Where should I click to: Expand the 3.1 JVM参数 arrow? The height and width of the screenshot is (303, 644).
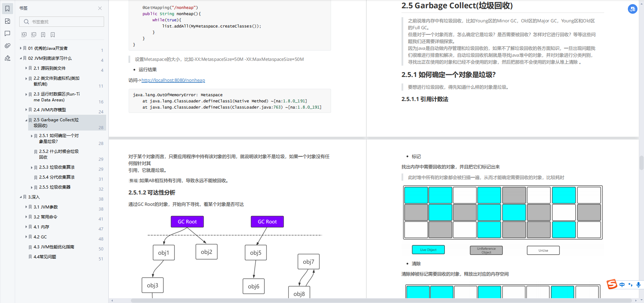point(26,207)
